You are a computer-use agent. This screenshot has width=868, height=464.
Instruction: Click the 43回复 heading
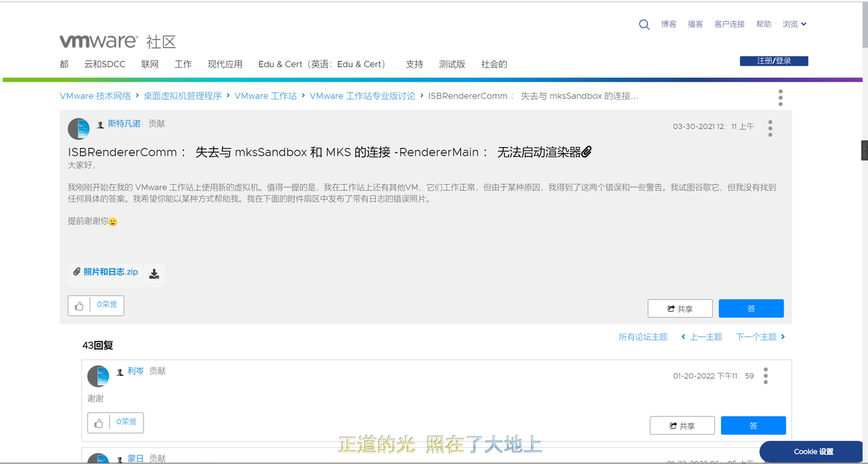[x=98, y=345]
